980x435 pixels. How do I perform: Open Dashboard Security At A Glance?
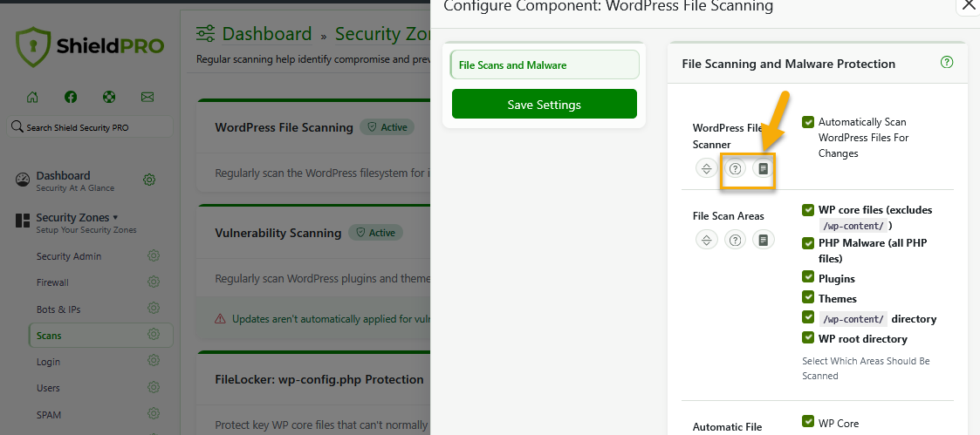coord(75,181)
